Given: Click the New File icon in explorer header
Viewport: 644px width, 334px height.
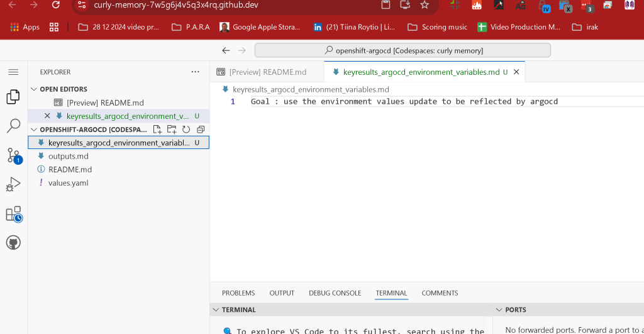Looking at the screenshot, I should (157, 130).
